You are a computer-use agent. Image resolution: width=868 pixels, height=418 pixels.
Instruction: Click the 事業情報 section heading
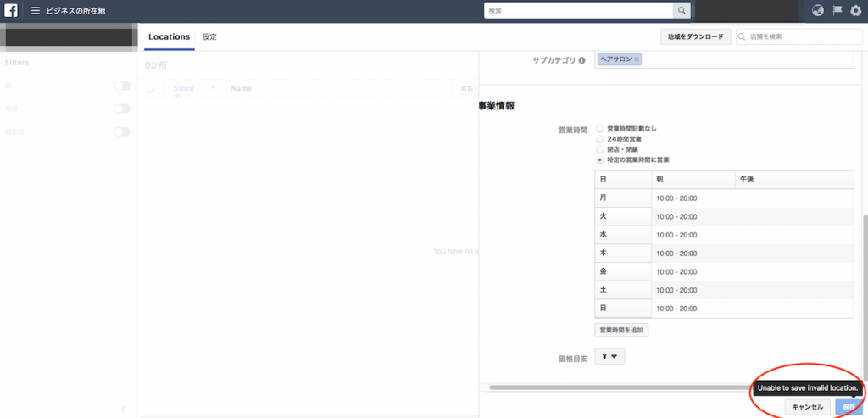[x=497, y=106]
